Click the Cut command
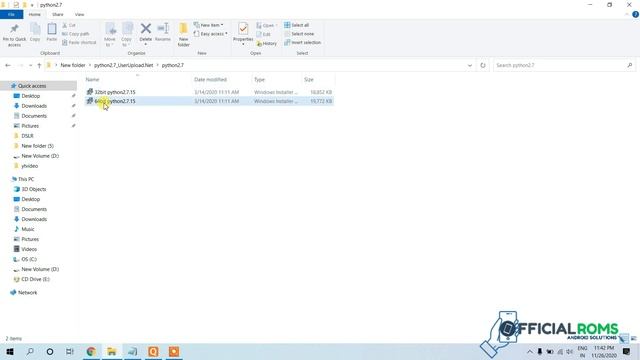 click(69, 25)
